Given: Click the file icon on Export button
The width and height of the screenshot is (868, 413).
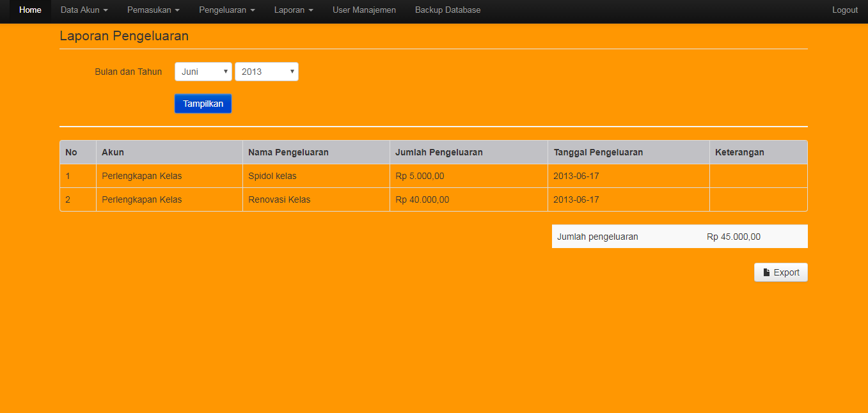Looking at the screenshot, I should [x=766, y=272].
